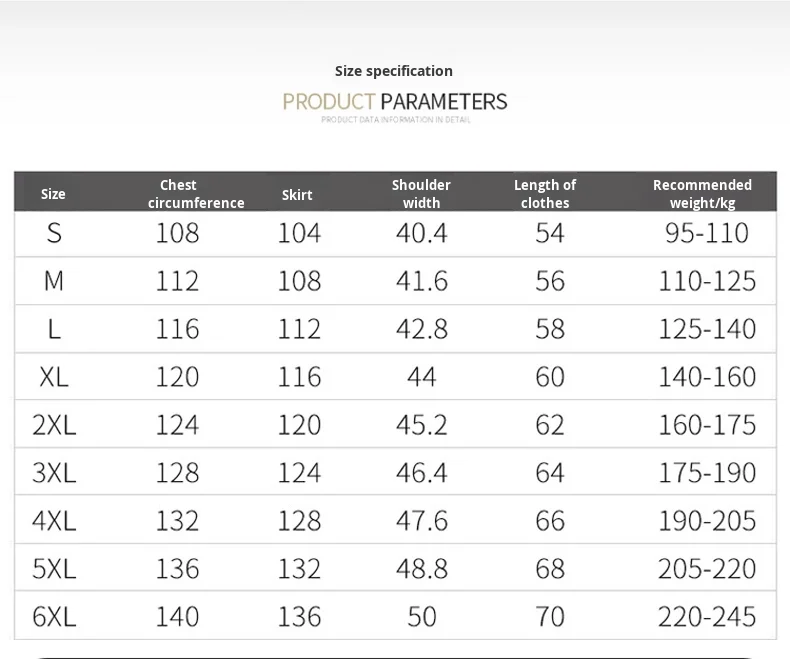Click the PRODUCT PARAMETERS heading
Image resolution: width=790 pixels, height=659 pixels.
pos(395,101)
